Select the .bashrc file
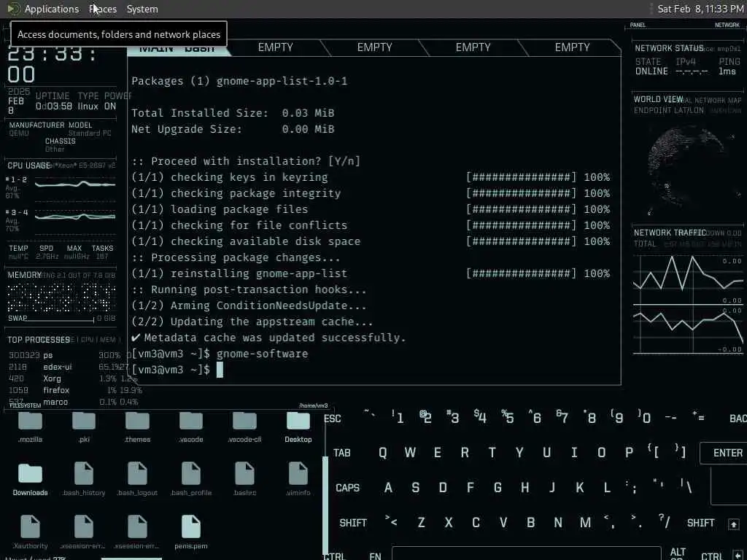The image size is (747, 560). (x=244, y=480)
